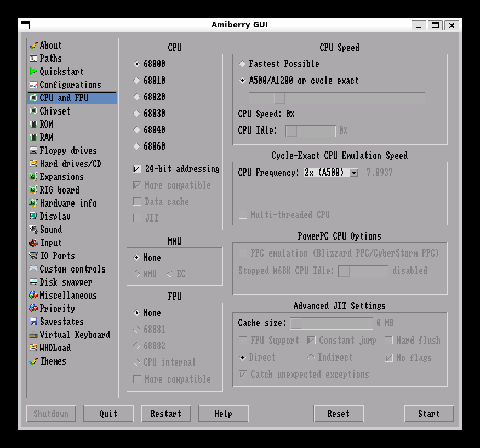Toggle the 24-bit addressing checkbox

pos(137,169)
